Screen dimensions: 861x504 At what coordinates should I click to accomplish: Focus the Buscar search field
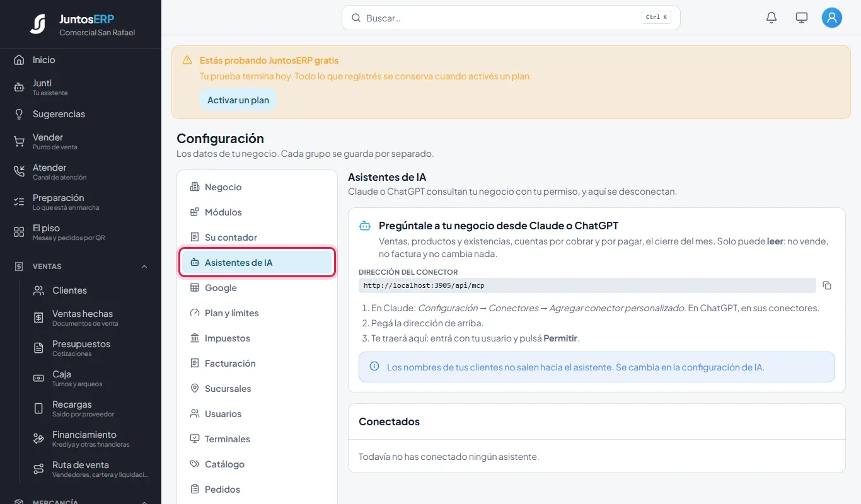click(x=511, y=18)
